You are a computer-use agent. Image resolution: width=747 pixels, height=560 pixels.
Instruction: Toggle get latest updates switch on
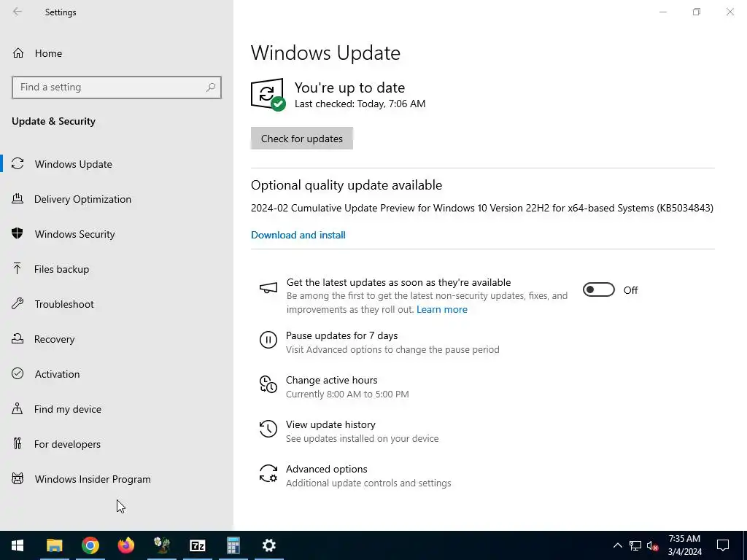point(599,289)
